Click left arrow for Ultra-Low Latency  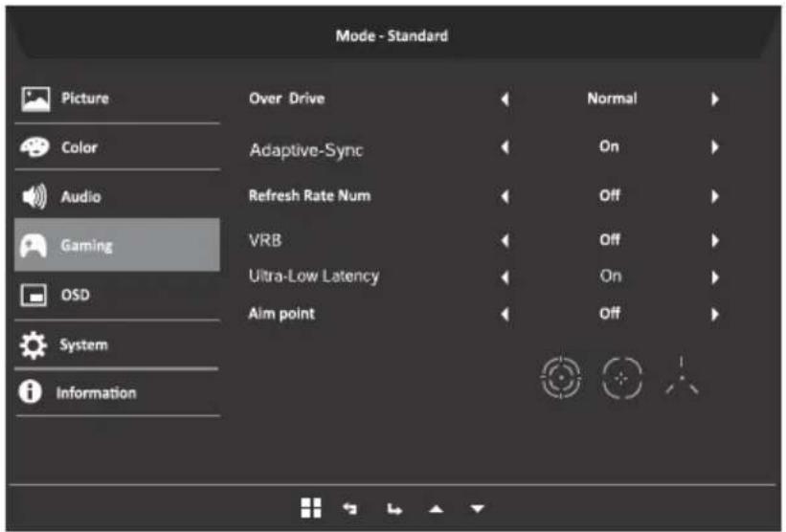click(x=505, y=277)
